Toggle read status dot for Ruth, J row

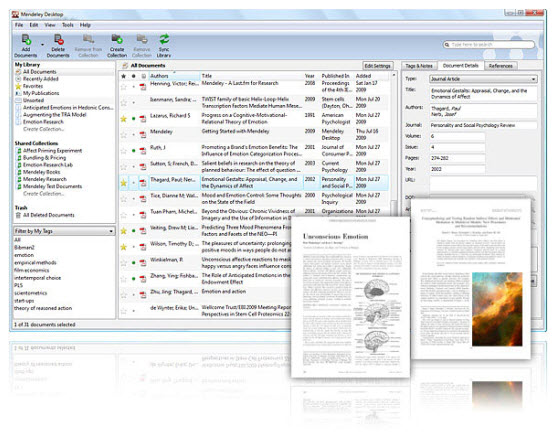(x=134, y=151)
